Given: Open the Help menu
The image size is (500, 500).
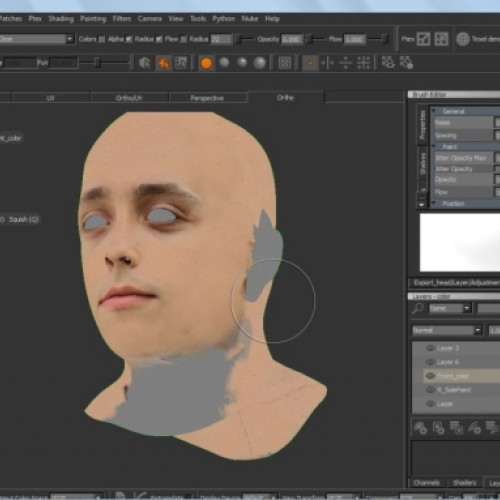Looking at the screenshot, I should (272, 19).
